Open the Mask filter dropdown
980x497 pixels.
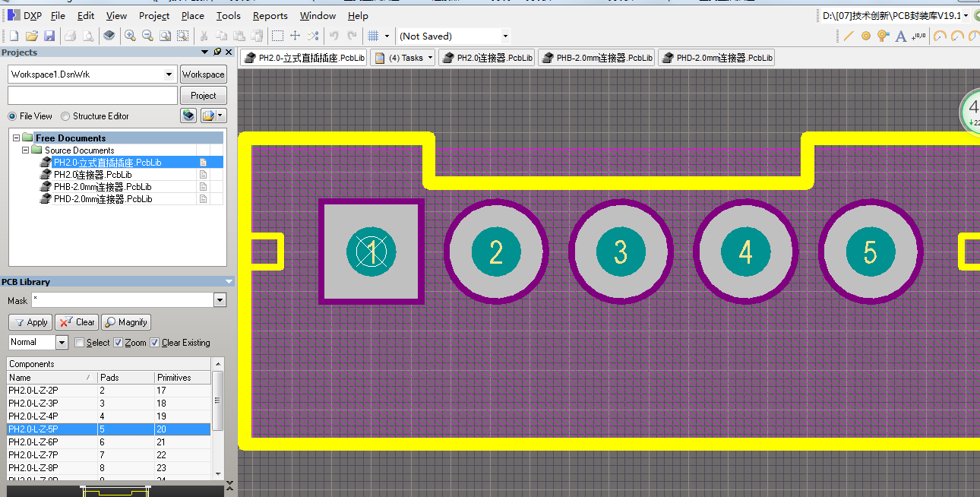220,300
